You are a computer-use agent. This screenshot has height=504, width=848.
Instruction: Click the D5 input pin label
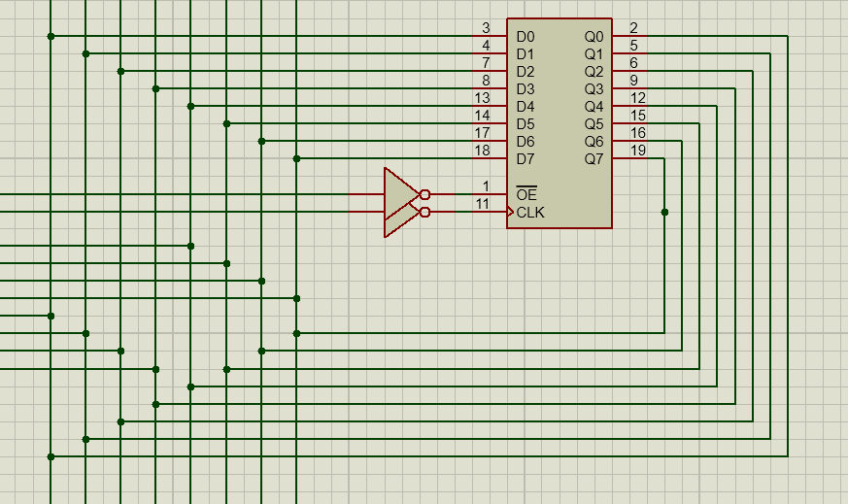point(526,124)
